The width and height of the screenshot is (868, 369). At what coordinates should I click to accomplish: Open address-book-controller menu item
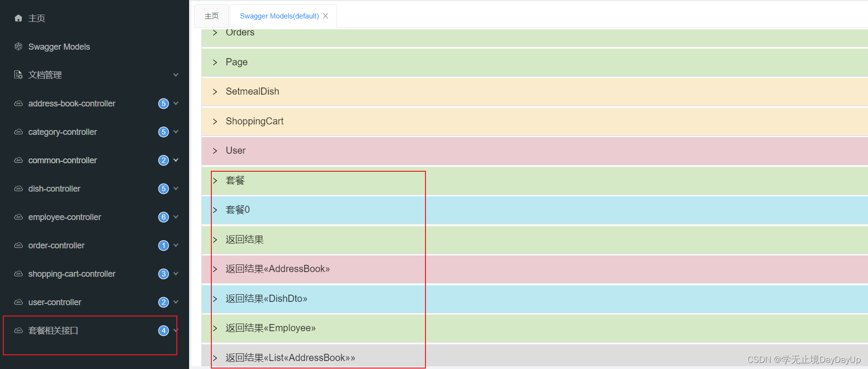tap(95, 103)
